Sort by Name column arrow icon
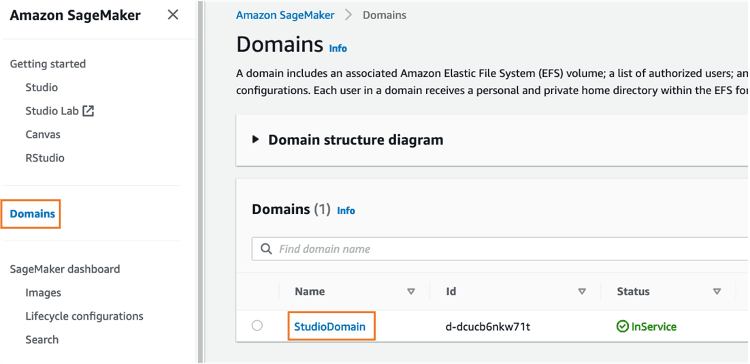Screen dimensions: 750x364 click(411, 291)
